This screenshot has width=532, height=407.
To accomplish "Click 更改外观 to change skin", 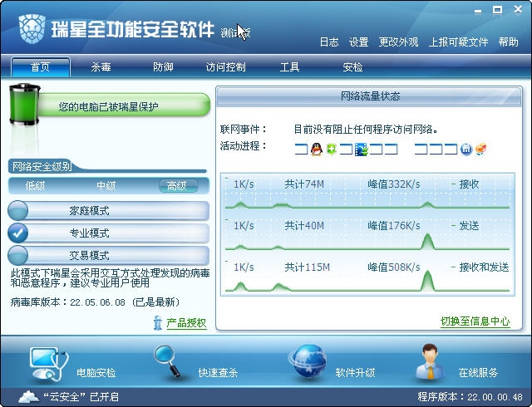I will [398, 42].
